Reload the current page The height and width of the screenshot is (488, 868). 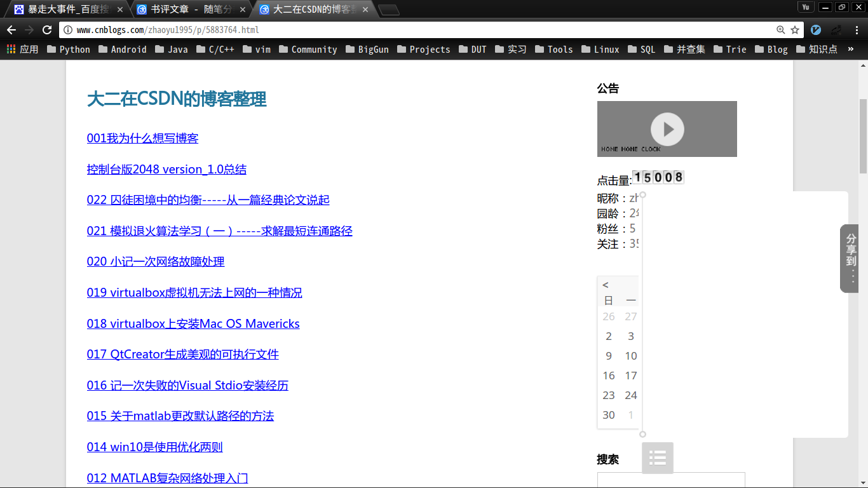(47, 30)
